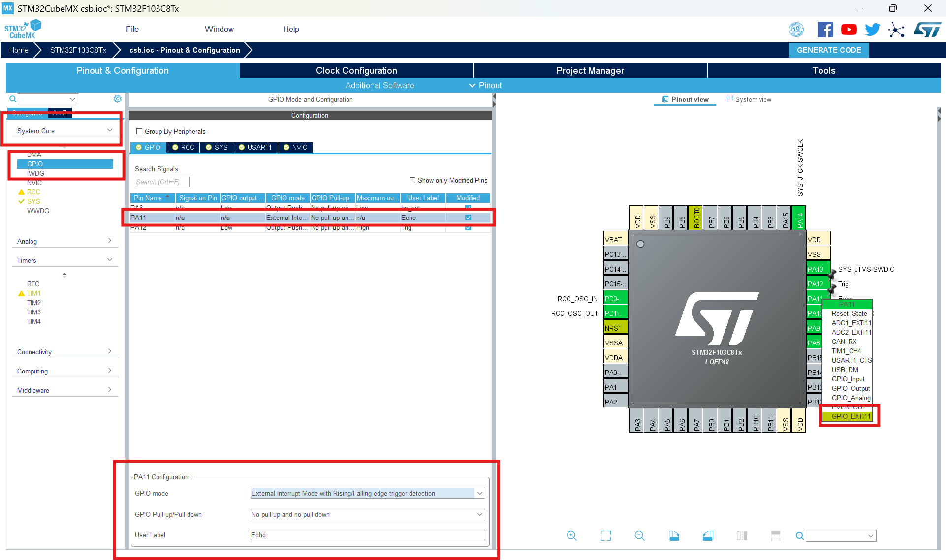This screenshot has height=560, width=946.
Task: Rotate chip pinout counter-clockwise
Action: tap(708, 536)
